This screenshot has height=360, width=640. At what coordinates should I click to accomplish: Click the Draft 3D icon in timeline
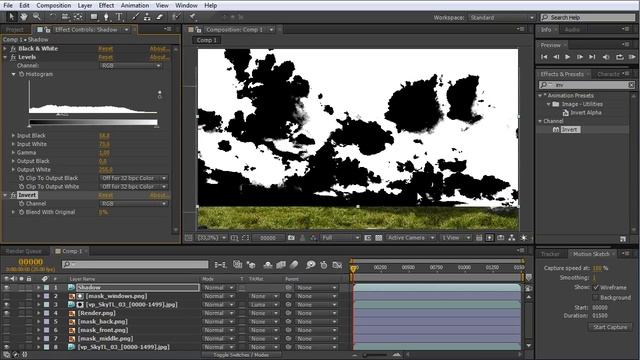(x=251, y=265)
